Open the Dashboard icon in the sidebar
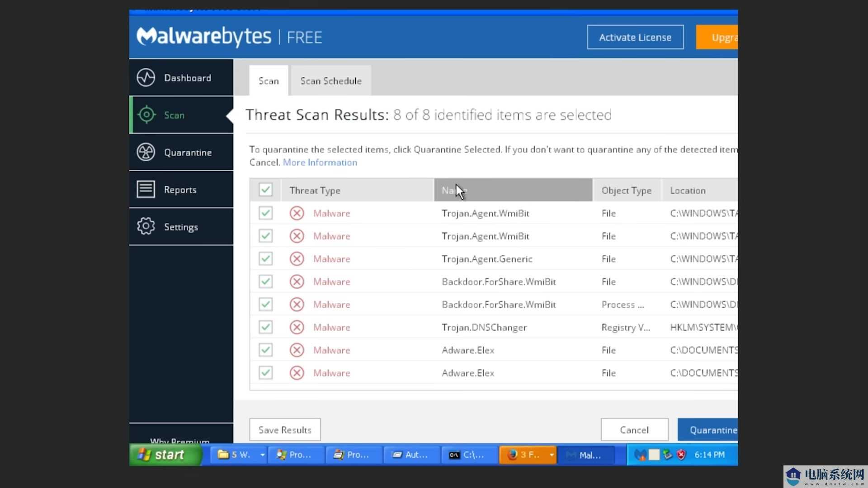The image size is (868, 488). (x=146, y=78)
